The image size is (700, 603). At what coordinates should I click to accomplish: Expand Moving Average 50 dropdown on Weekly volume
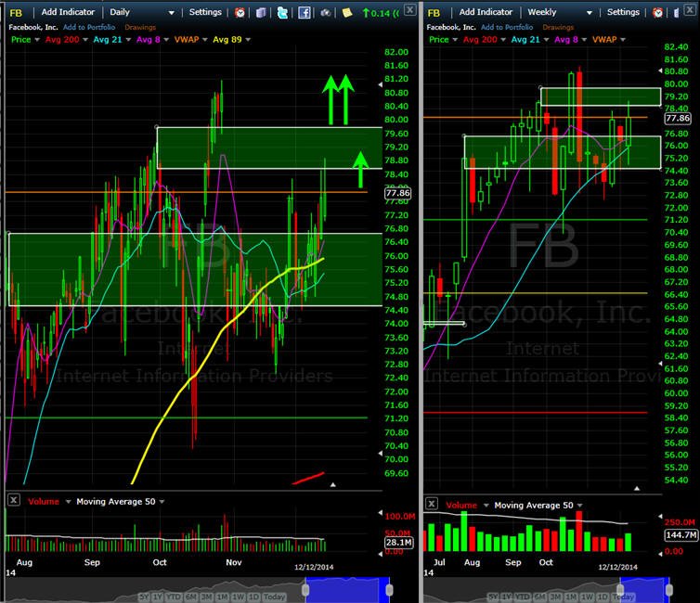pos(579,506)
